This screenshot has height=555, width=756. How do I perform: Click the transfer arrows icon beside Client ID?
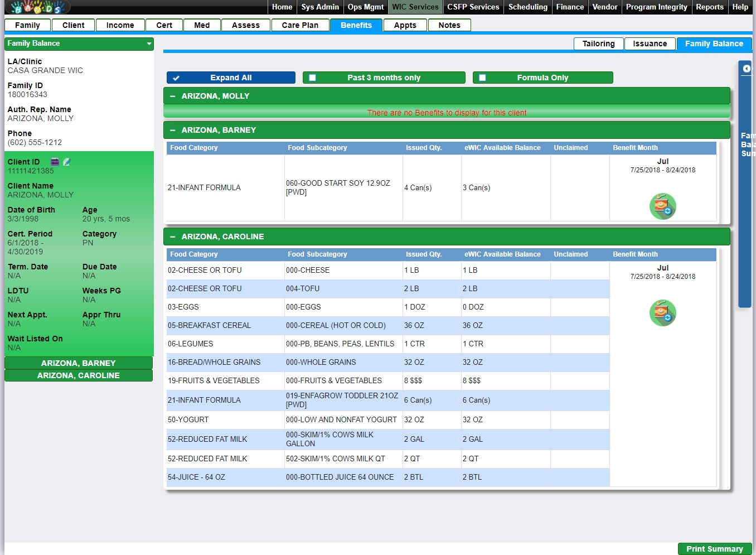tap(55, 162)
